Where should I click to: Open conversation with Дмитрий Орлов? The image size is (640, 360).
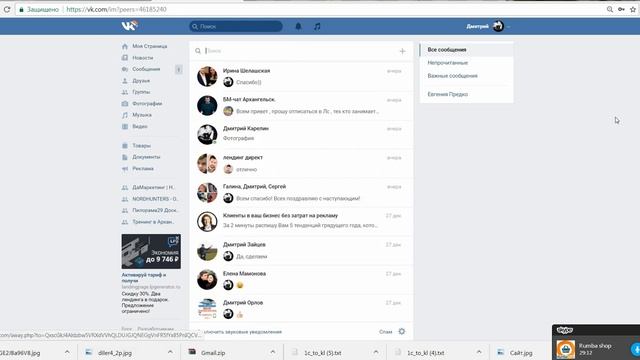pyautogui.click(x=301, y=309)
